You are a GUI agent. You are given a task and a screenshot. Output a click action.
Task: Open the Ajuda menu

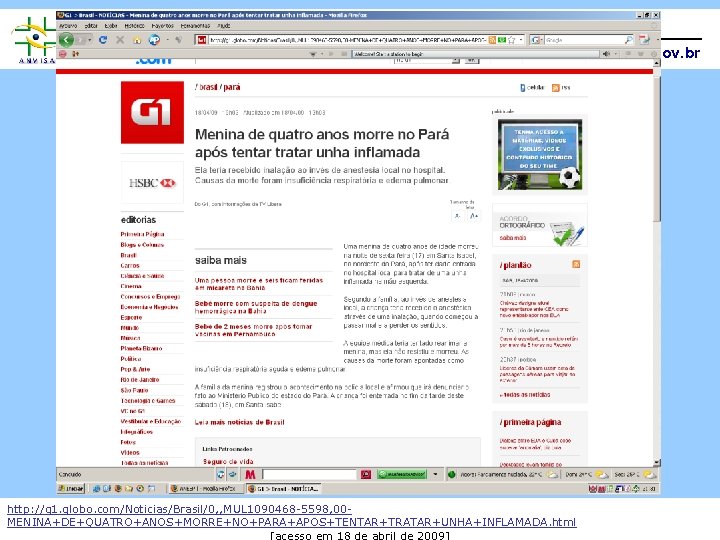[224, 26]
